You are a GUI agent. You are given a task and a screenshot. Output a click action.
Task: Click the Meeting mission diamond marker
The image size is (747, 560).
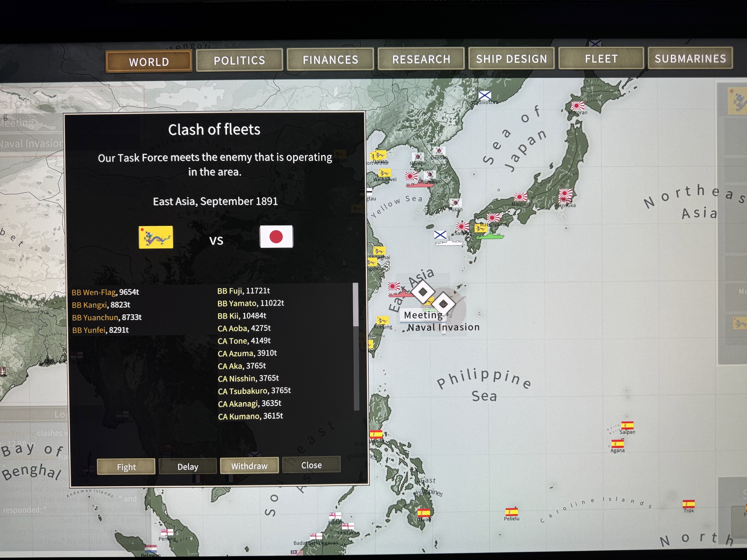pyautogui.click(x=423, y=292)
